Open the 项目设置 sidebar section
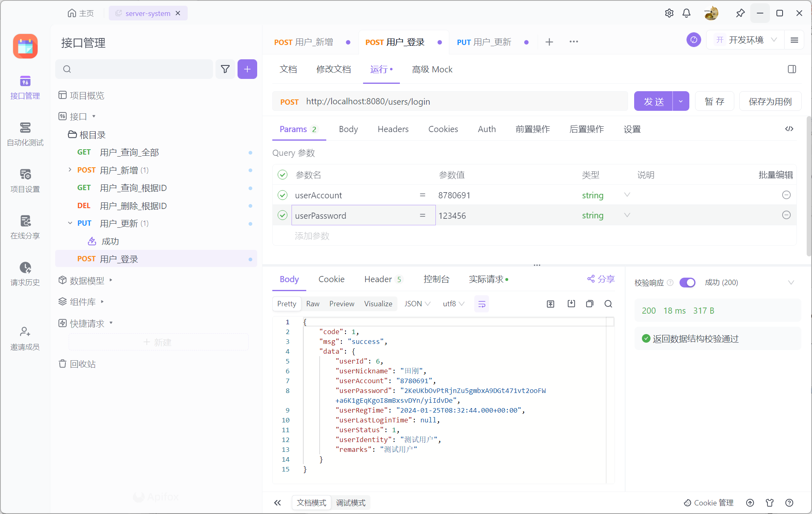812x514 pixels. pos(25,181)
